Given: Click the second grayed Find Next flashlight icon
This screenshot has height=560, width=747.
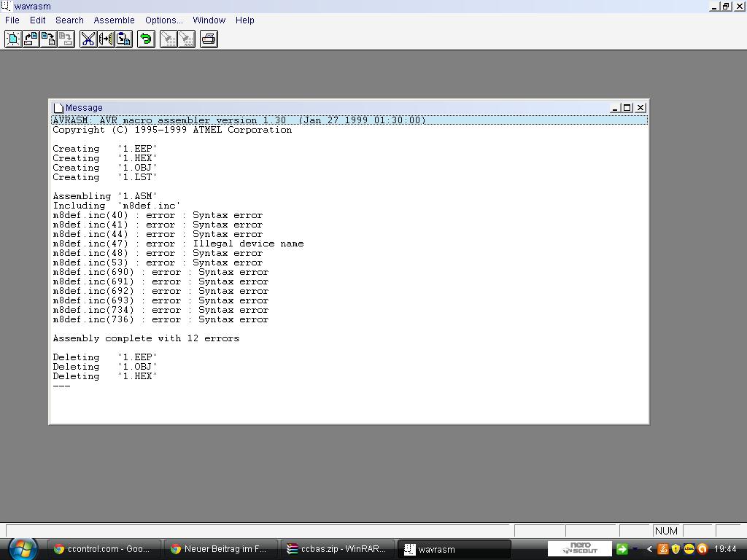Looking at the screenshot, I should [x=187, y=39].
